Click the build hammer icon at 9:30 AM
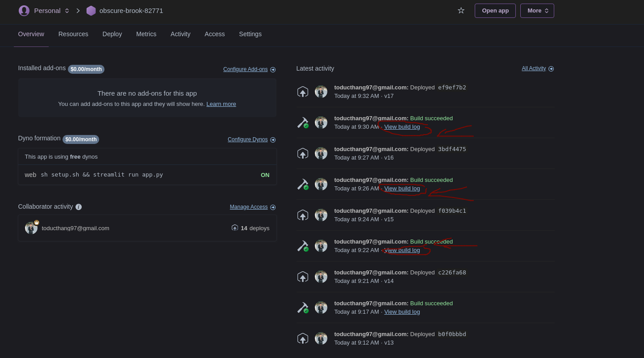The width and height of the screenshot is (644, 358). (303, 122)
